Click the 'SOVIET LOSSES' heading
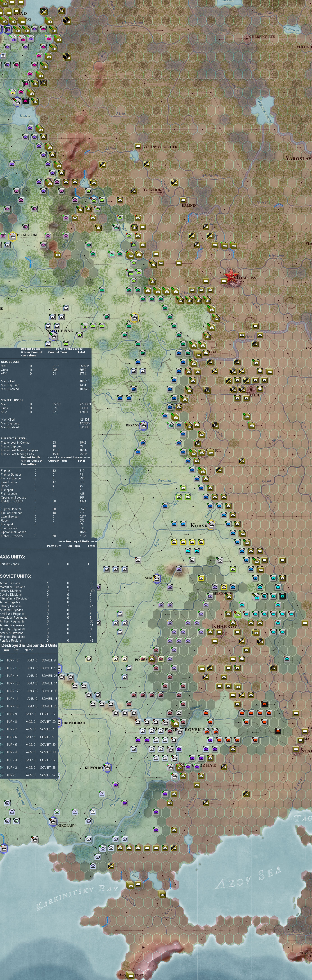 tap(12, 400)
